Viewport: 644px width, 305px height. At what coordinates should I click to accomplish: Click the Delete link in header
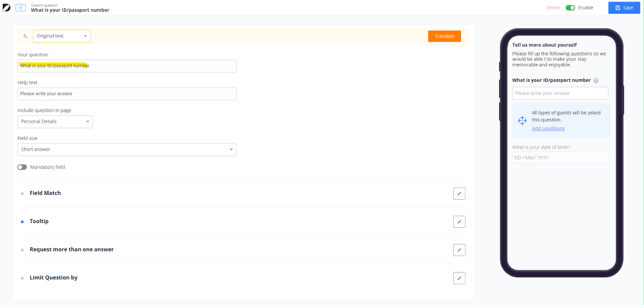click(x=553, y=8)
